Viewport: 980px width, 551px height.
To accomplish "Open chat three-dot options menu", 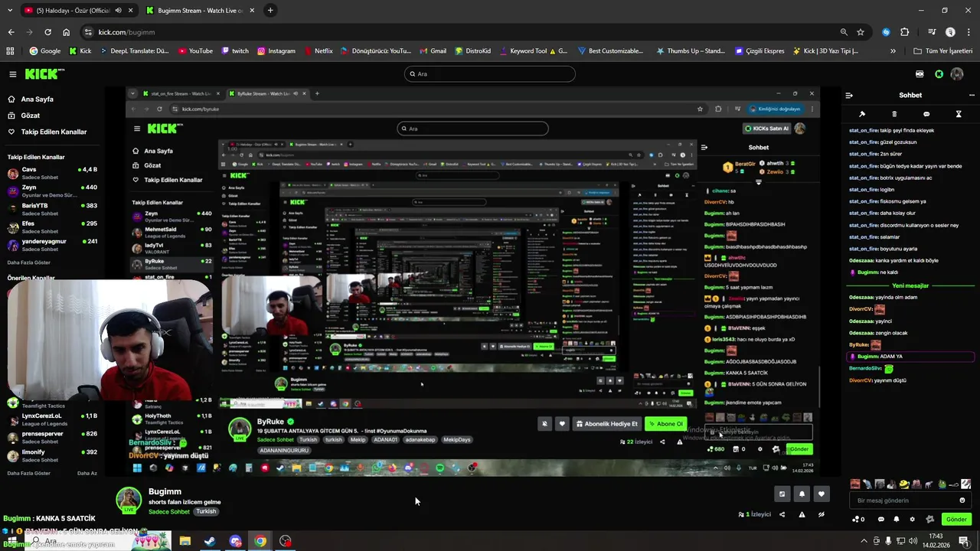I will click(972, 96).
